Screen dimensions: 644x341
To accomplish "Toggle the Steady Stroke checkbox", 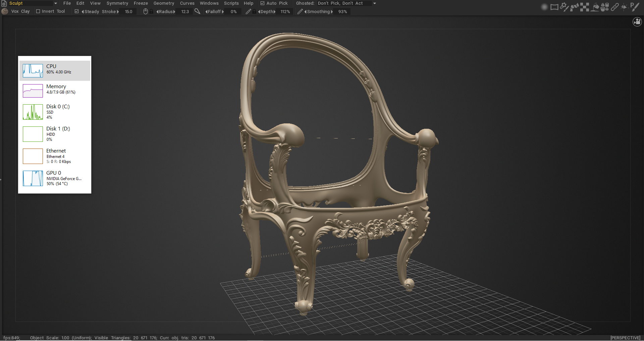I will [x=77, y=11].
